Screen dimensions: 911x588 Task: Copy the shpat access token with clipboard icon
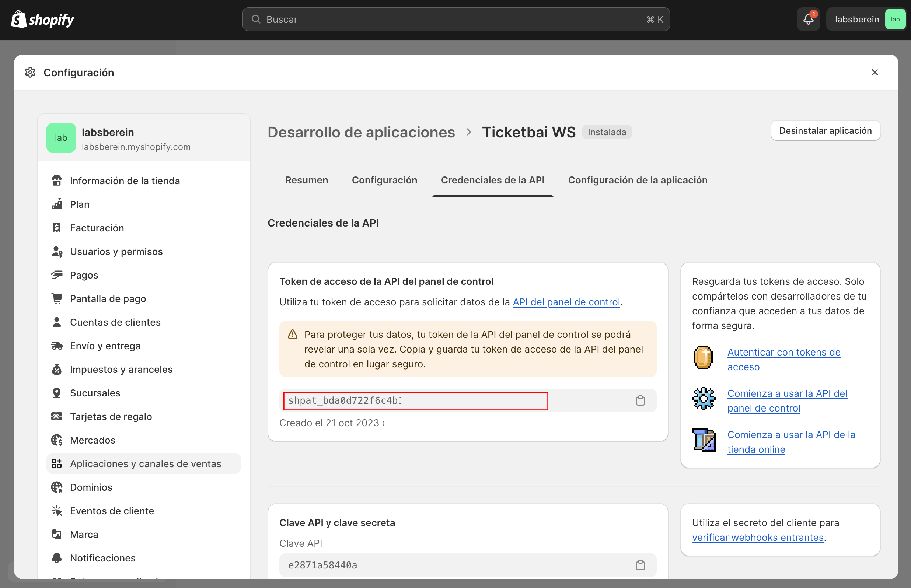pyautogui.click(x=640, y=400)
